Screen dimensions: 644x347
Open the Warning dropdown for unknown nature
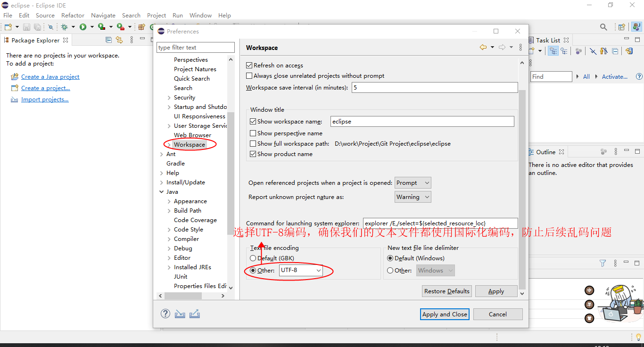(x=413, y=197)
